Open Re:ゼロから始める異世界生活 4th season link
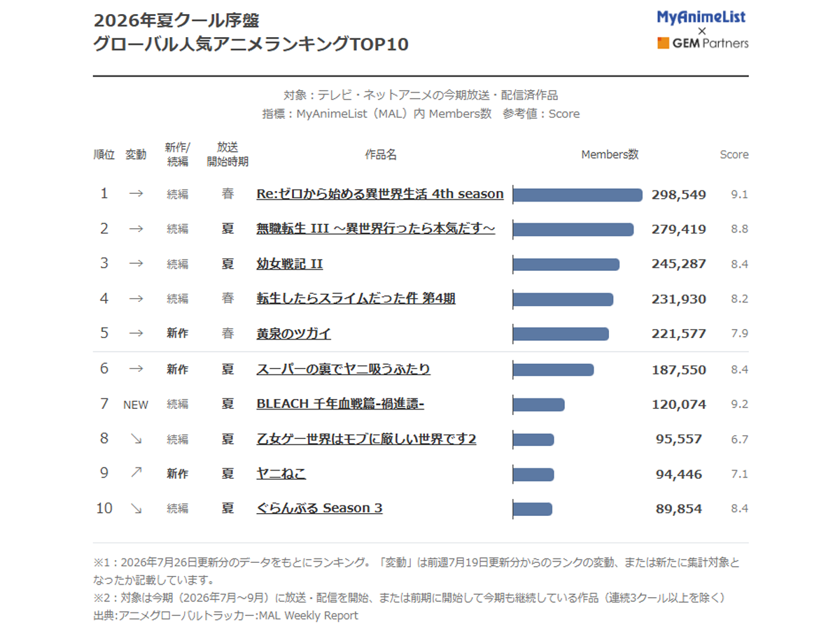Viewport: 840px width, 630px height. [x=380, y=194]
